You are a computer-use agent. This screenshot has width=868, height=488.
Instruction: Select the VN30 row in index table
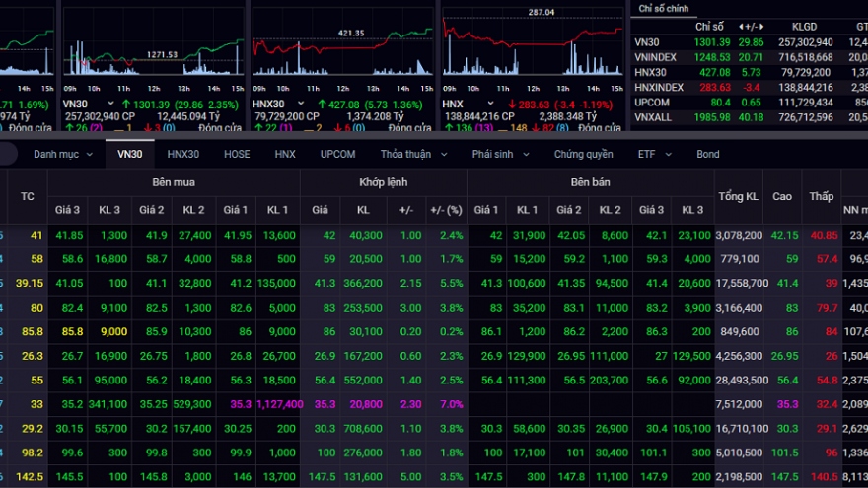(750, 42)
